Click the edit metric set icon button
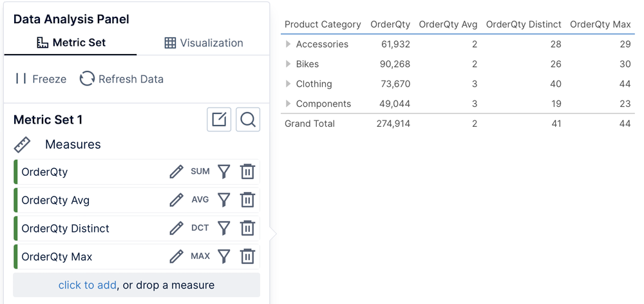The image size is (644, 304). tap(219, 120)
